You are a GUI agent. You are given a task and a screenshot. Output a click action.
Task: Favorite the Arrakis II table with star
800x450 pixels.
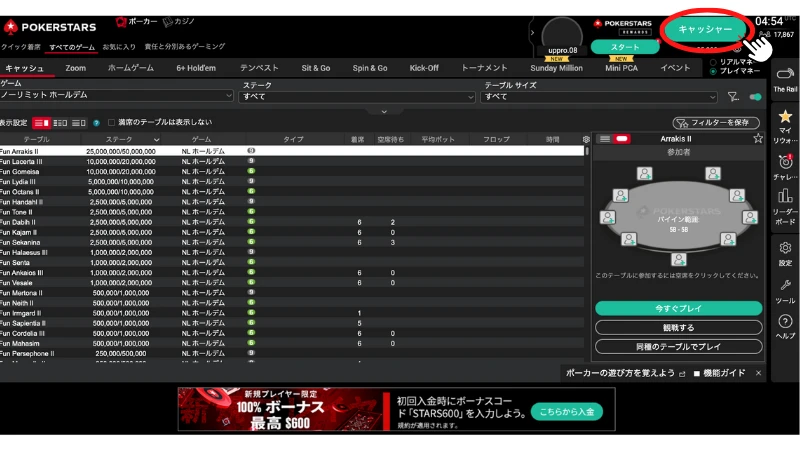(x=758, y=138)
